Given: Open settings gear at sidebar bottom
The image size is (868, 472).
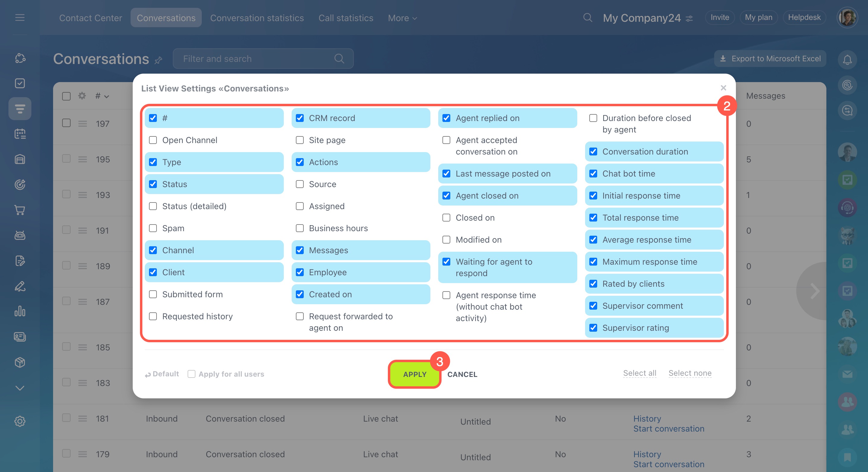Looking at the screenshot, I should click(20, 421).
